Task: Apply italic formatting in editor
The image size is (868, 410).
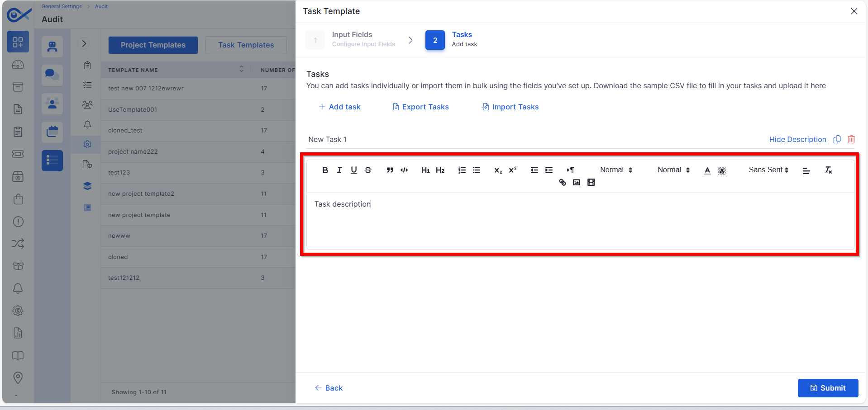Action: coord(339,170)
